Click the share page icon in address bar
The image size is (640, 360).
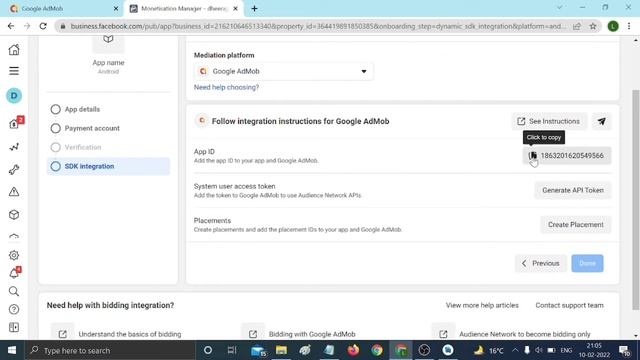coord(577,26)
